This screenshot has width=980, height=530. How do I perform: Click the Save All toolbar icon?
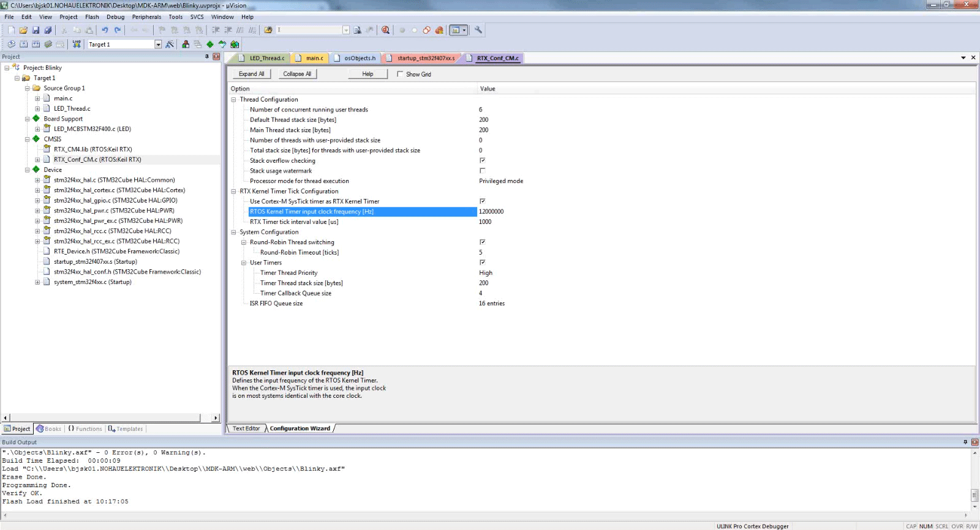point(48,30)
